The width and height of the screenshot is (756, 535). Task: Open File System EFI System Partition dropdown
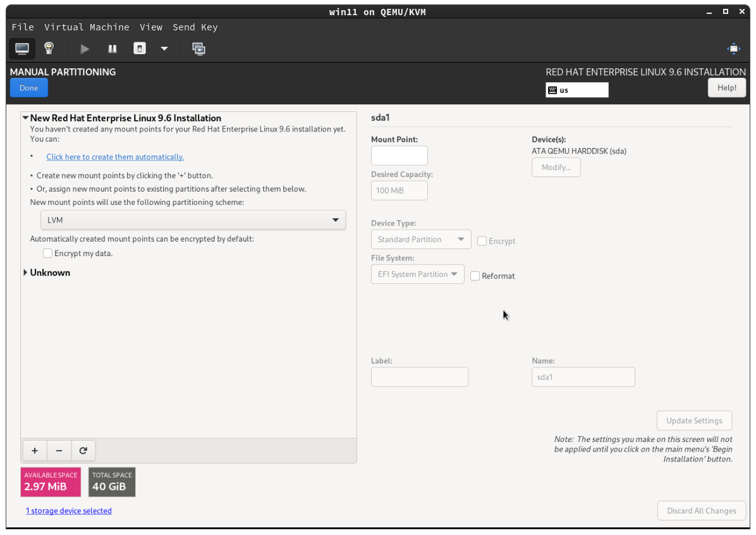tap(418, 274)
